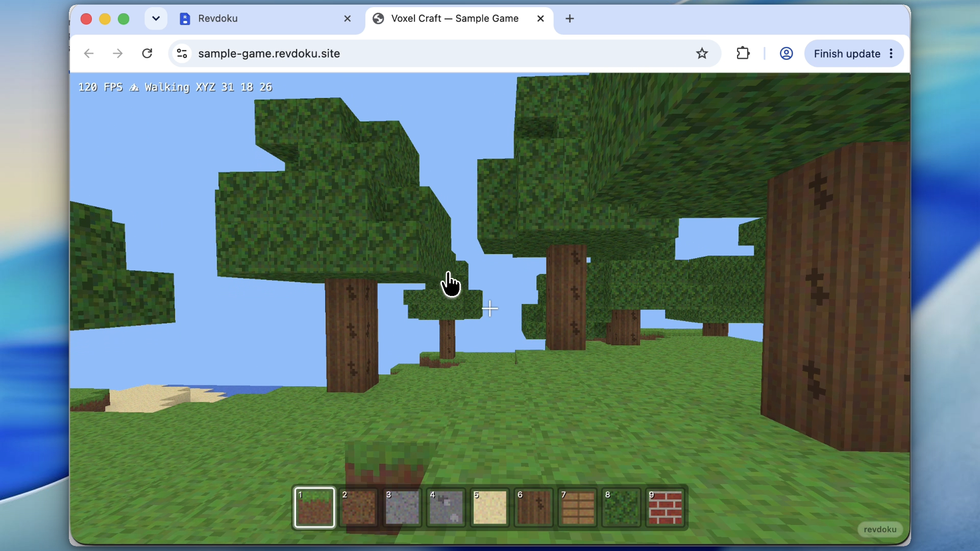Click the revdoku badge in game corner
This screenshot has height=551, width=980.
(x=880, y=530)
